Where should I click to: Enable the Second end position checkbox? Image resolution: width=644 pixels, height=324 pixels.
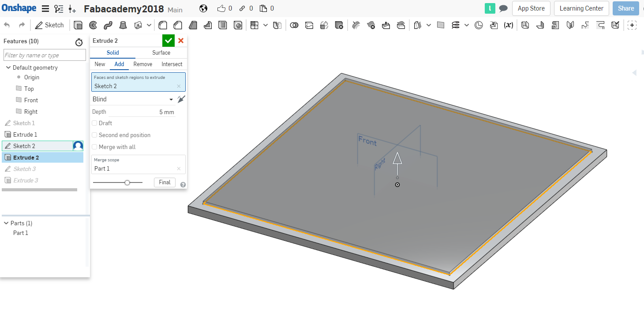click(x=94, y=135)
